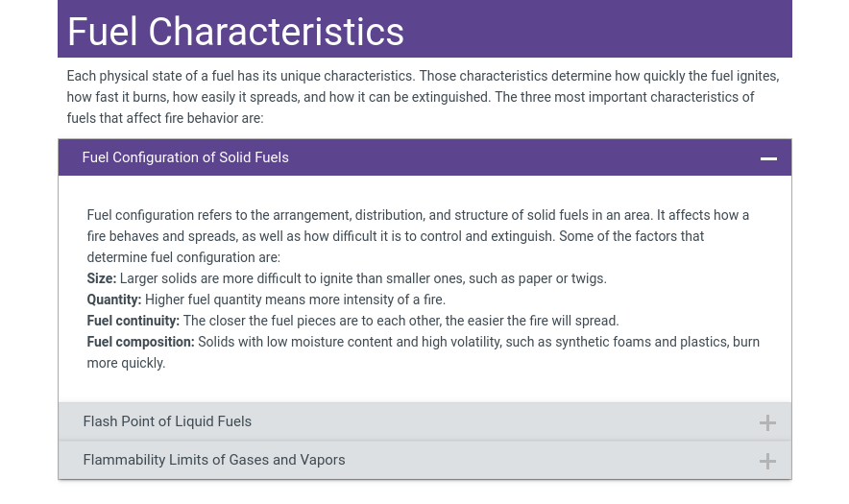The width and height of the screenshot is (849, 504).
Task: Click the sentence mentioning synthetic foams and plastics
Action: pos(477,342)
